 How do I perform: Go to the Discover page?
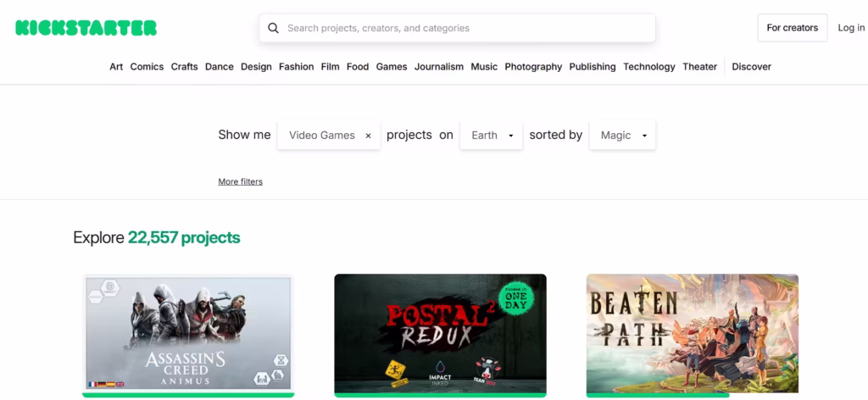click(x=751, y=66)
